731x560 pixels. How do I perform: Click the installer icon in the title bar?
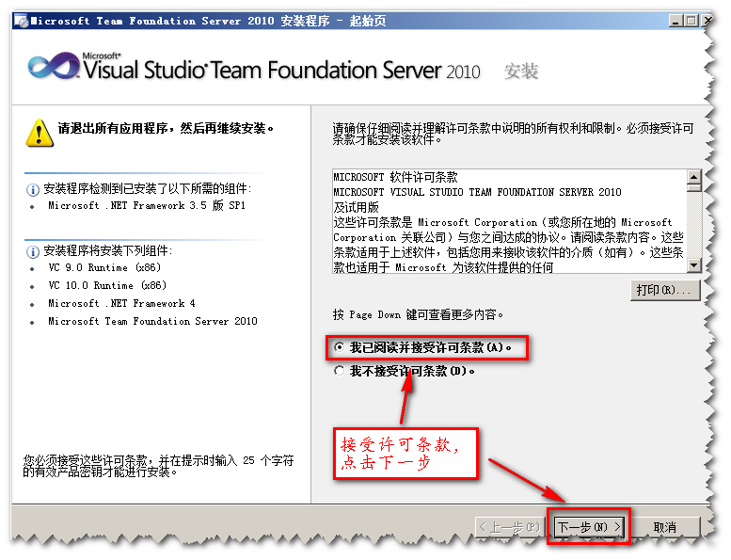(21, 21)
